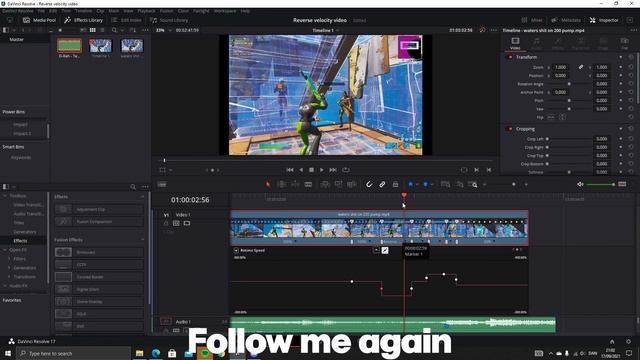Open the Edit Index panel

point(126,20)
